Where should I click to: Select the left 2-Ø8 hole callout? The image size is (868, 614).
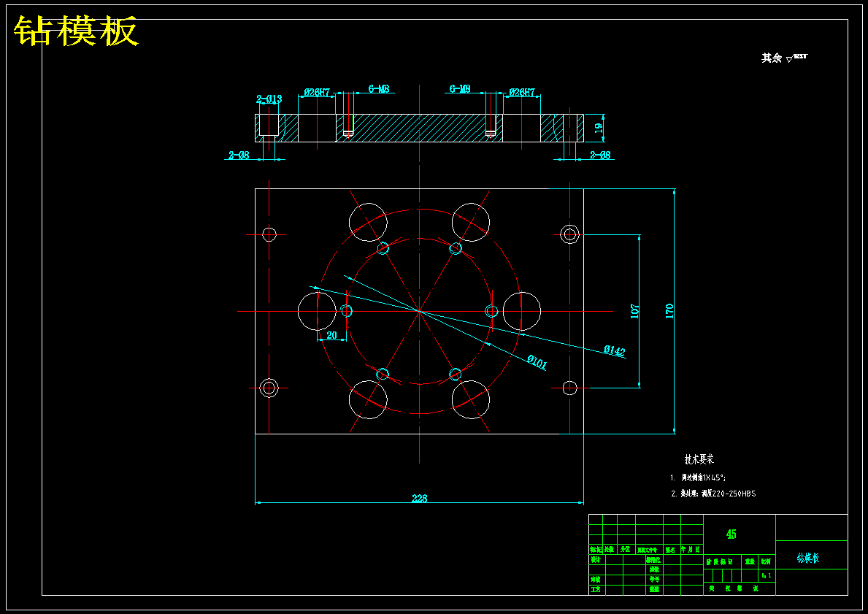point(239,155)
